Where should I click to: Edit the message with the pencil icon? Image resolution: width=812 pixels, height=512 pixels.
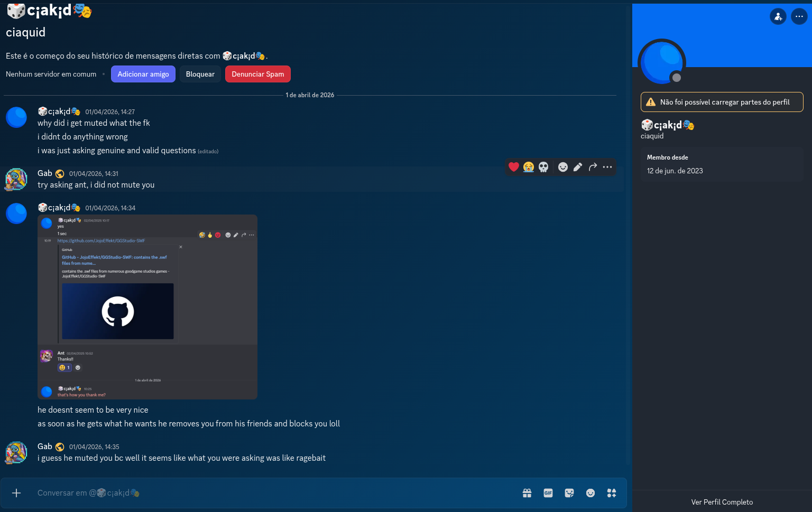(x=578, y=167)
